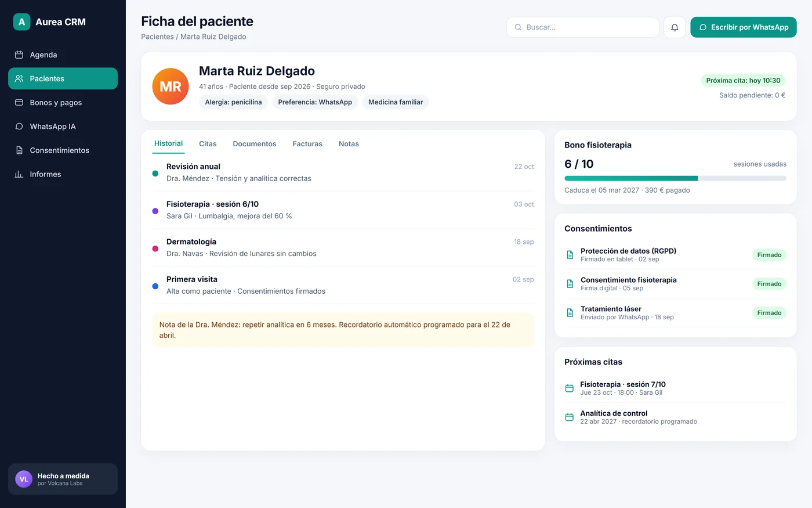Click the MR patient avatar
The width and height of the screenshot is (812, 508).
171,87
